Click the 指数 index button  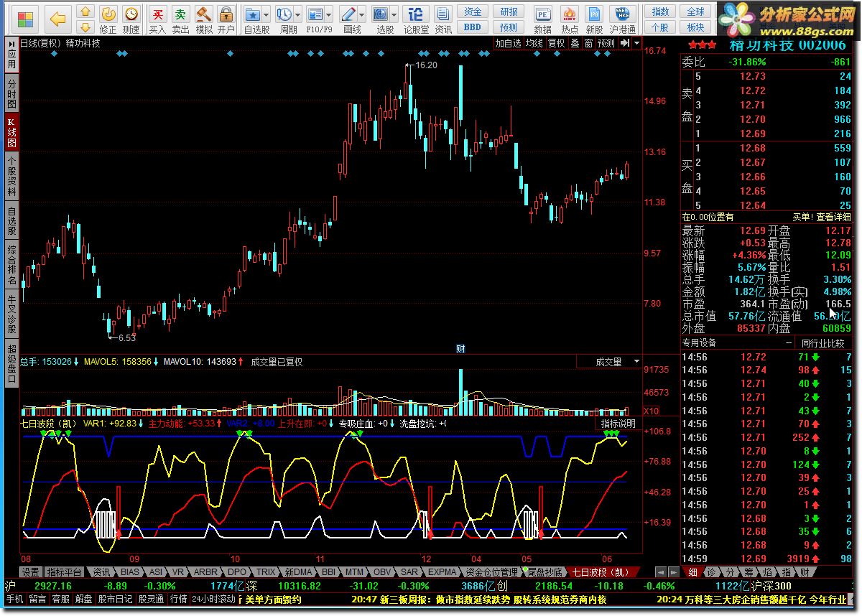(x=660, y=11)
